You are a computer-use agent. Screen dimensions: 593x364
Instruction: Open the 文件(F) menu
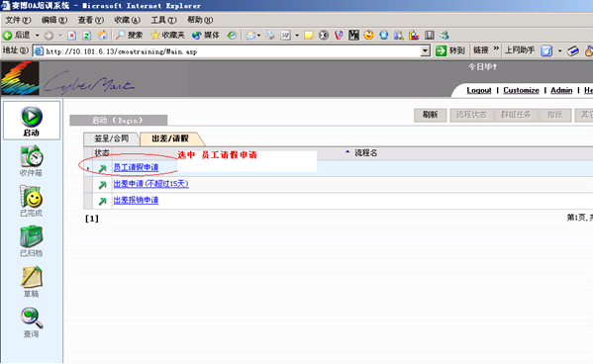coord(18,20)
